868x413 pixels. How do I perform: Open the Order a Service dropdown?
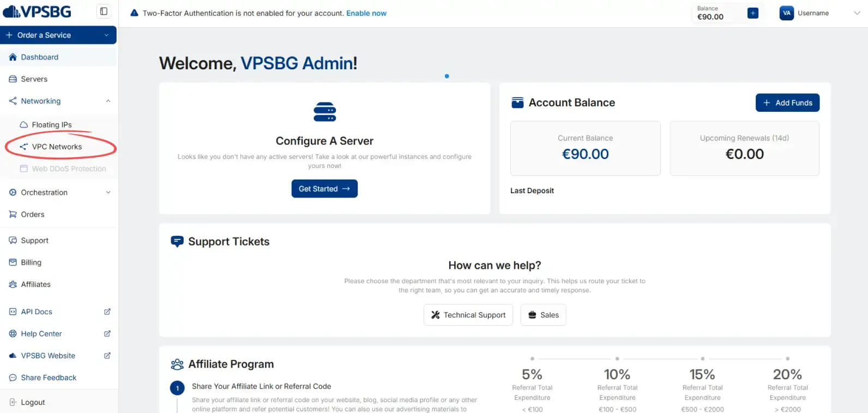tap(58, 34)
